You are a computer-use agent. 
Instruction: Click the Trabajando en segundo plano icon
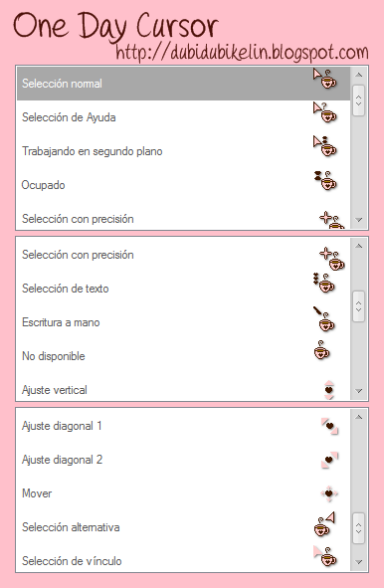pos(324,146)
